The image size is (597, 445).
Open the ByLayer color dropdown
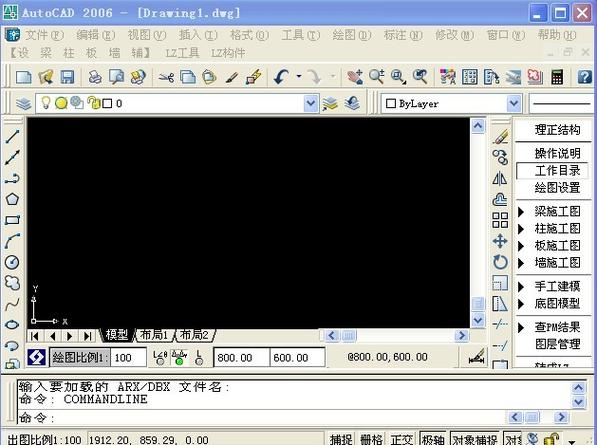(x=514, y=103)
